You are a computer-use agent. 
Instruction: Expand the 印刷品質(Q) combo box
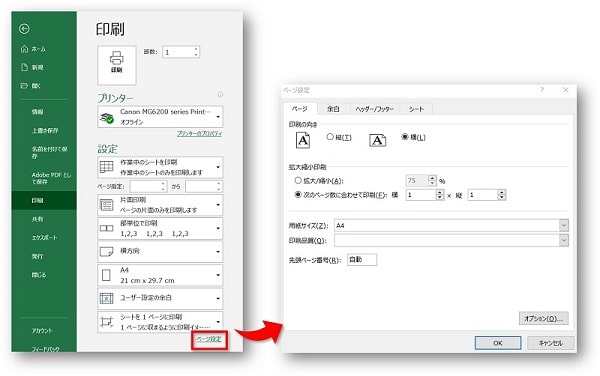pos(564,240)
